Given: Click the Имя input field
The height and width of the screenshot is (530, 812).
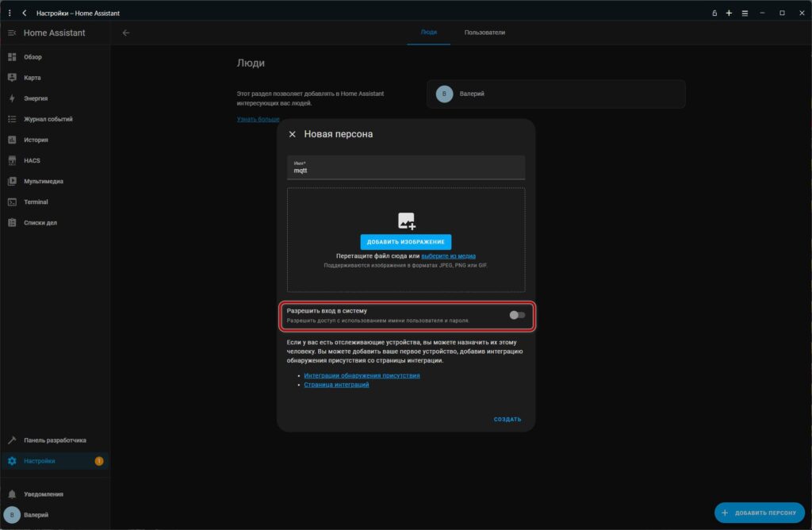Looking at the screenshot, I should pyautogui.click(x=406, y=169).
